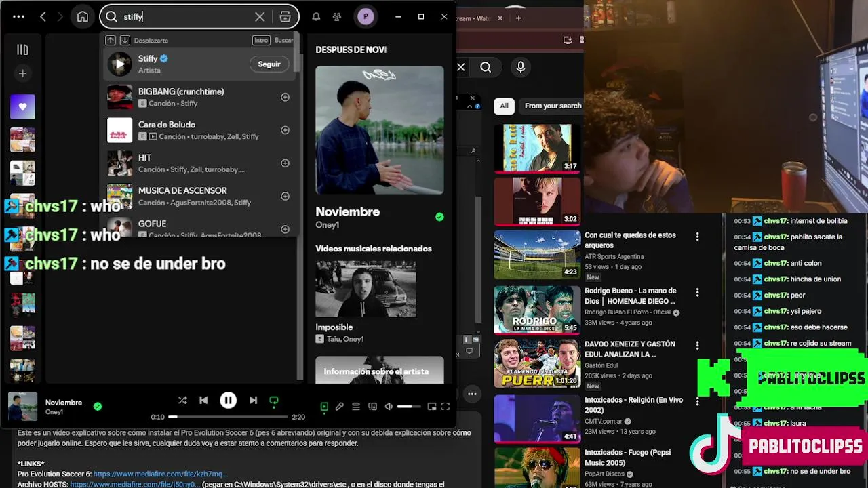Adjust the Spotify volume slider
Viewport: 868px width, 488px height.
coord(409,407)
